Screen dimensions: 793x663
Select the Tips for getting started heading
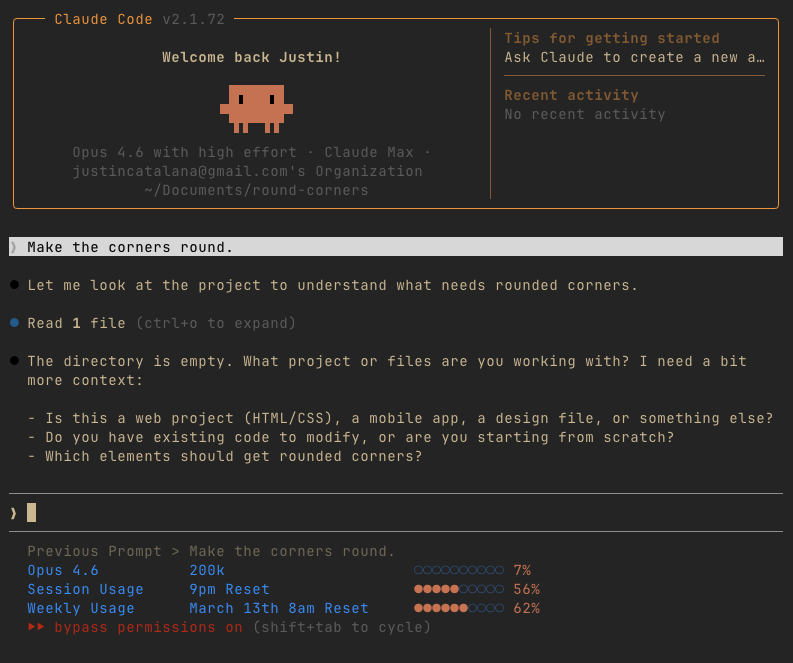(x=611, y=38)
